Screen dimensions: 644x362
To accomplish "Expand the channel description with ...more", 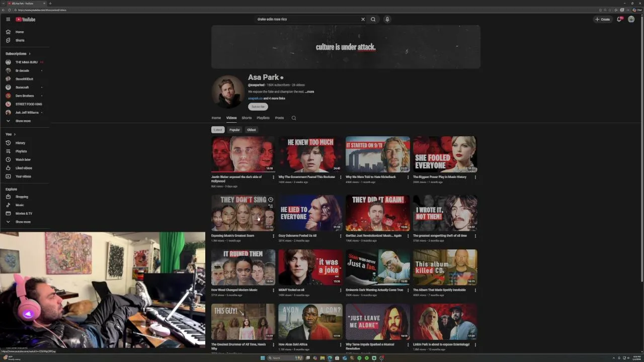I will tap(309, 92).
